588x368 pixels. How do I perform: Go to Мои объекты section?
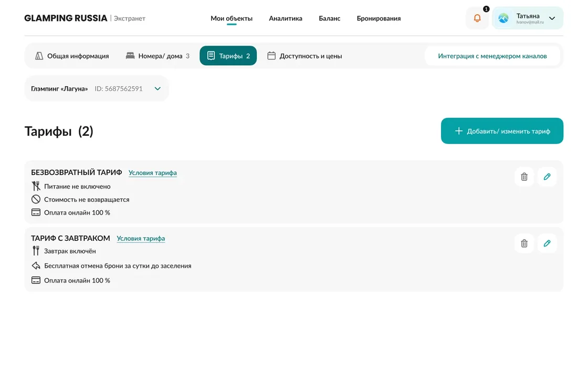click(x=232, y=18)
